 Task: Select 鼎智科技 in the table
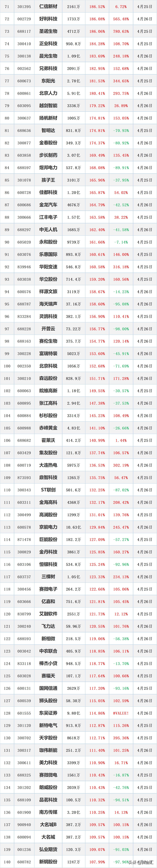point(48,477)
